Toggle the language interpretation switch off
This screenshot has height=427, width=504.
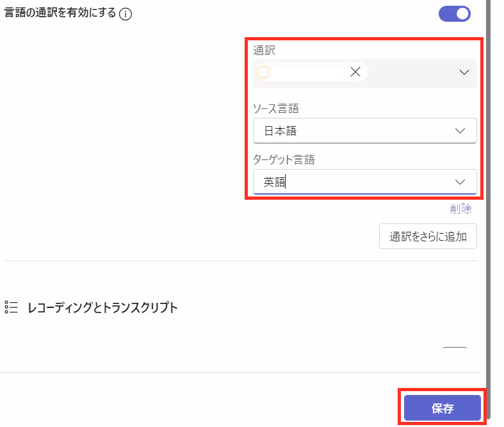point(454,14)
